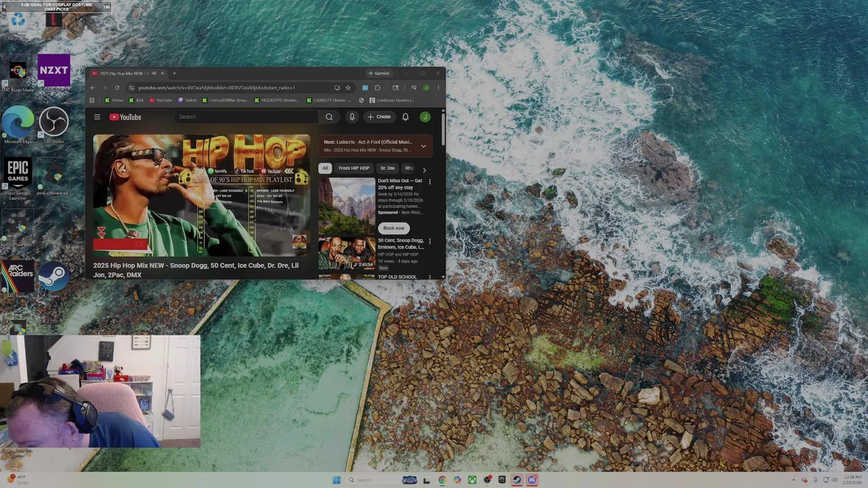
Task: Click the 2025 Hip Hop Mix NEW video title
Action: (x=196, y=270)
